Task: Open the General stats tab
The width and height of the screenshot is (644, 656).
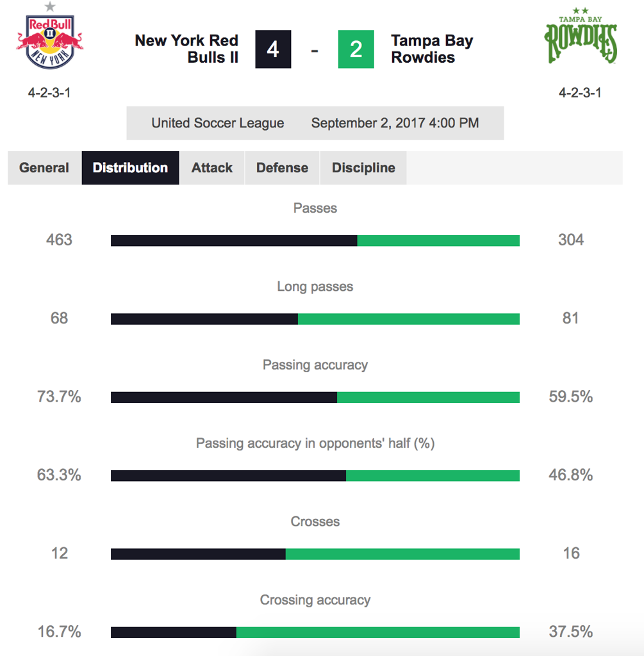Action: 44,168
